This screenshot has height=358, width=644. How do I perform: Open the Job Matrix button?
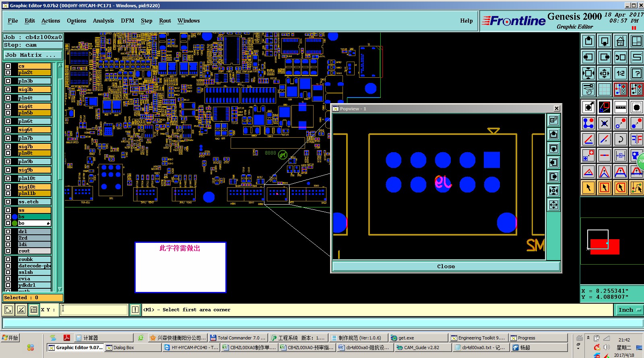pyautogui.click(x=33, y=55)
